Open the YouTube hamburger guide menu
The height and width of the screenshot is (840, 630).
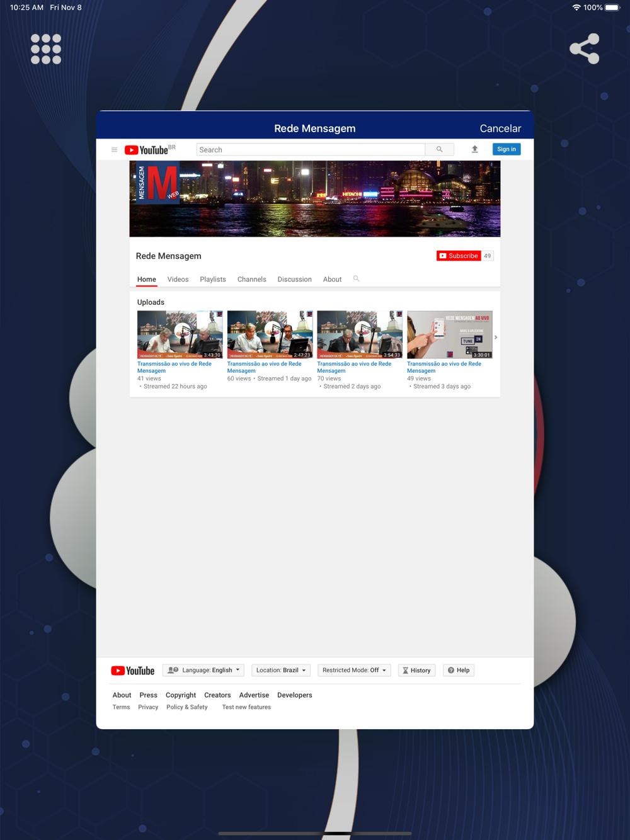[114, 150]
